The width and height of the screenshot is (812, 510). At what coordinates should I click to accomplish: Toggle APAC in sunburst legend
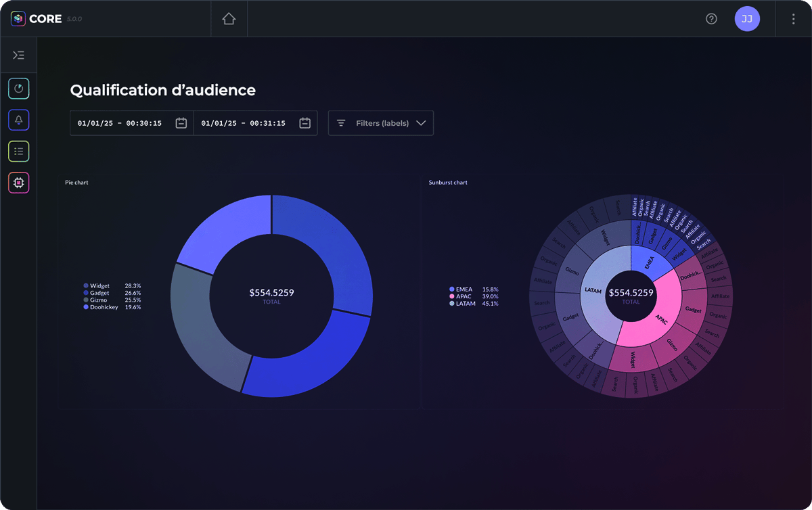[x=464, y=296]
